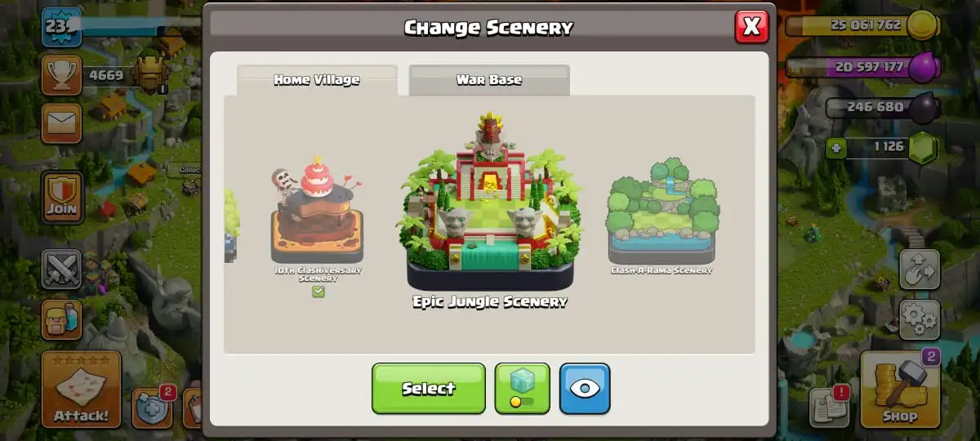Add gems with the green plus
Screen dimensions: 980x441
[835, 147]
